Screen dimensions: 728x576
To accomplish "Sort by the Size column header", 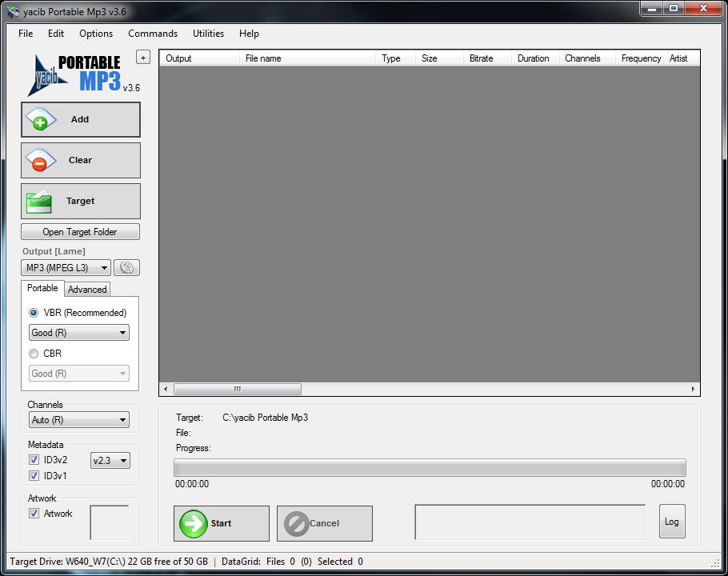I will click(x=440, y=58).
